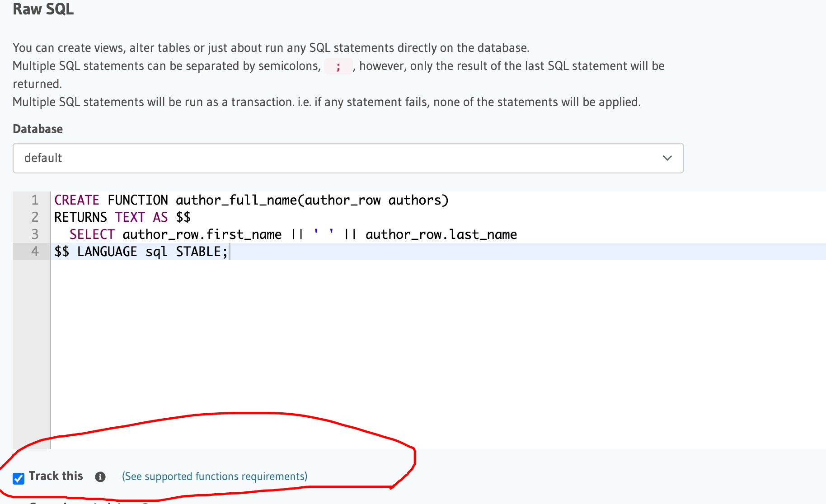The width and height of the screenshot is (826, 504).
Task: Click the CREATE keyword in the SQL editor
Action: tap(76, 200)
